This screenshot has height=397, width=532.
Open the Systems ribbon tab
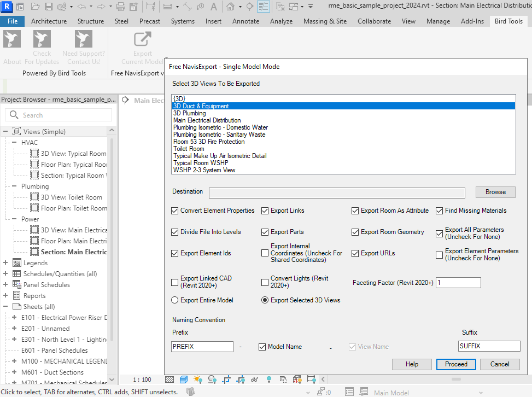183,21
